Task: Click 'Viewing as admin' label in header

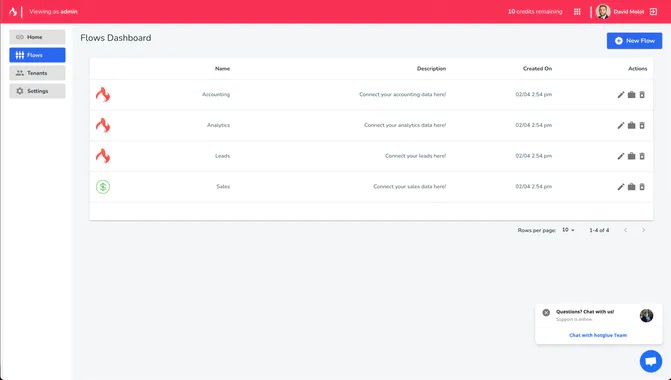Action: [x=53, y=12]
